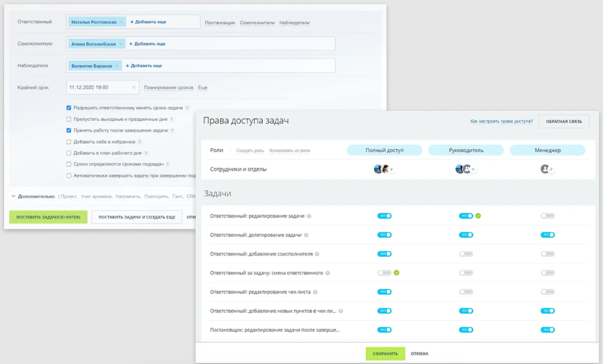Uncheck Разрешить ответственному менять сроки задачи
The width and height of the screenshot is (603, 364).
tap(69, 108)
